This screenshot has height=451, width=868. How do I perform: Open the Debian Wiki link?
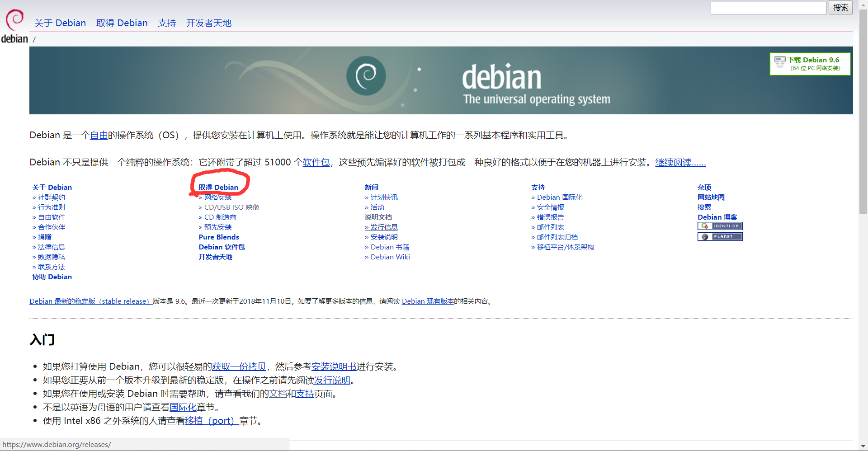(x=390, y=257)
